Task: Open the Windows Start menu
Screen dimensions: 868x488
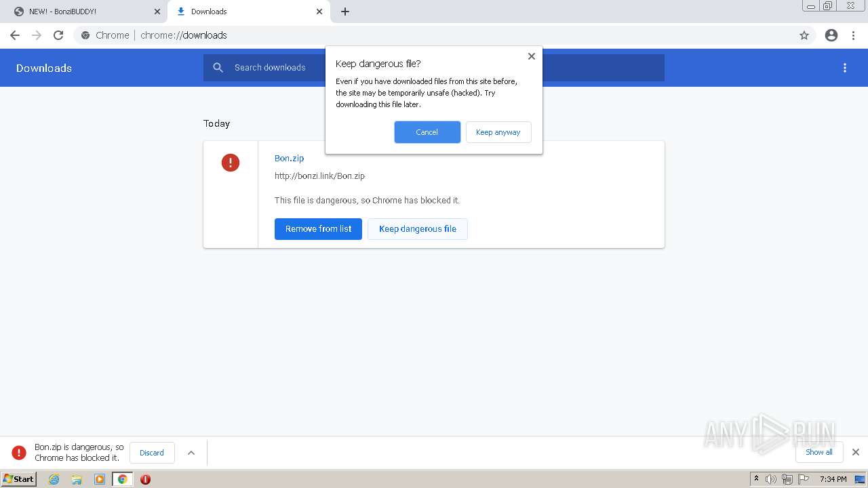Action: click(x=18, y=479)
